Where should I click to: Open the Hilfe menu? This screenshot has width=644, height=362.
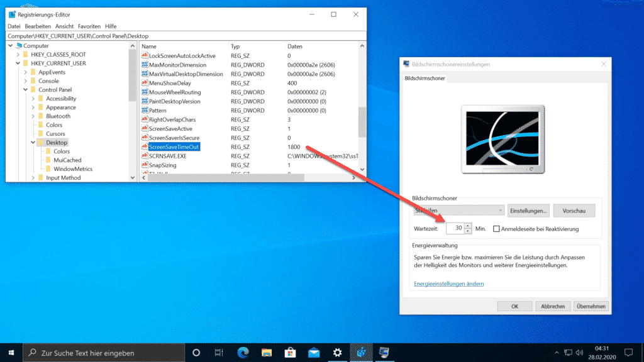point(111,26)
